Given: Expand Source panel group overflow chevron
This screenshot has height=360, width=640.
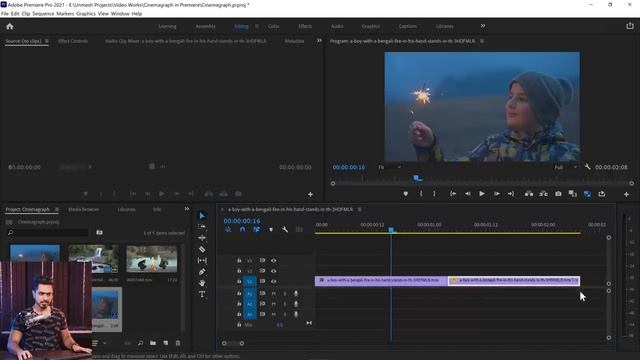Looking at the screenshot, I should [x=319, y=40].
